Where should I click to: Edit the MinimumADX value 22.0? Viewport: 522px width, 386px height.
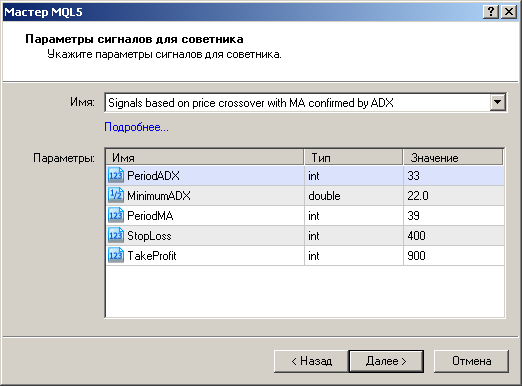(x=454, y=196)
